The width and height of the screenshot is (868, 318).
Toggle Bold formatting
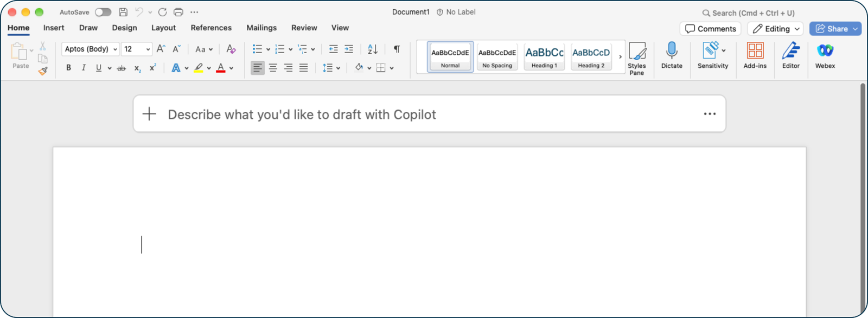(x=68, y=68)
